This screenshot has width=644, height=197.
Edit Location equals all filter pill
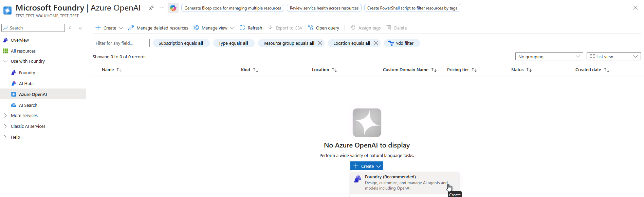tap(351, 43)
